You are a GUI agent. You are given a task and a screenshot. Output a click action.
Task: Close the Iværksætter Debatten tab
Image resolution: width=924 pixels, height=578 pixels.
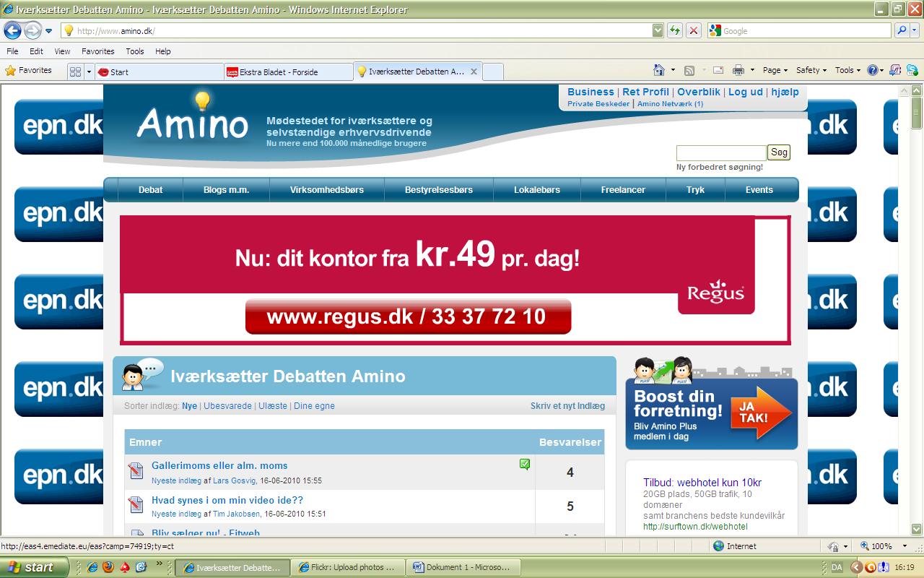[474, 72]
